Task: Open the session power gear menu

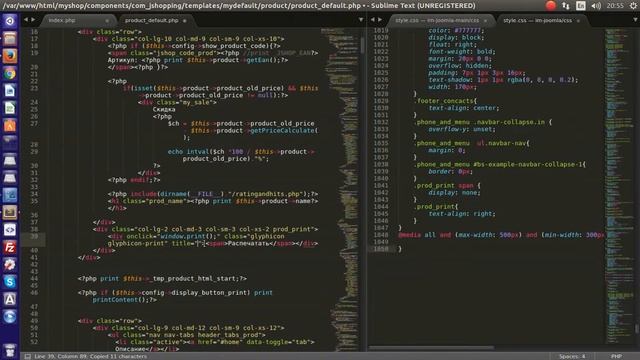Action: point(633,5)
